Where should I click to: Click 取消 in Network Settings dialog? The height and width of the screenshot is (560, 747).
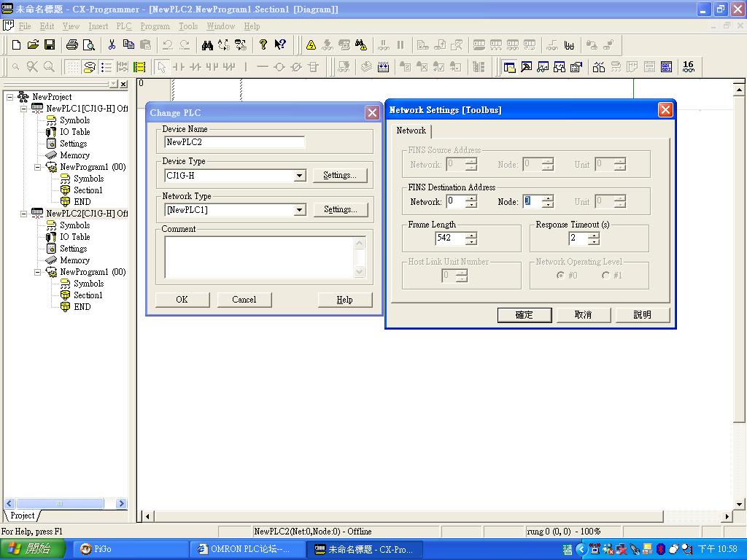(x=583, y=315)
